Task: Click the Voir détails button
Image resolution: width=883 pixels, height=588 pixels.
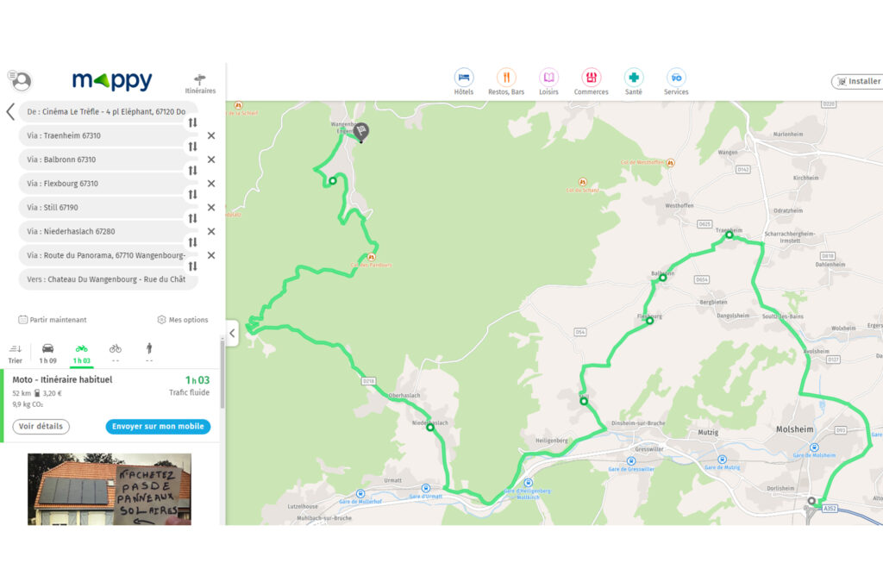Action: (41, 427)
